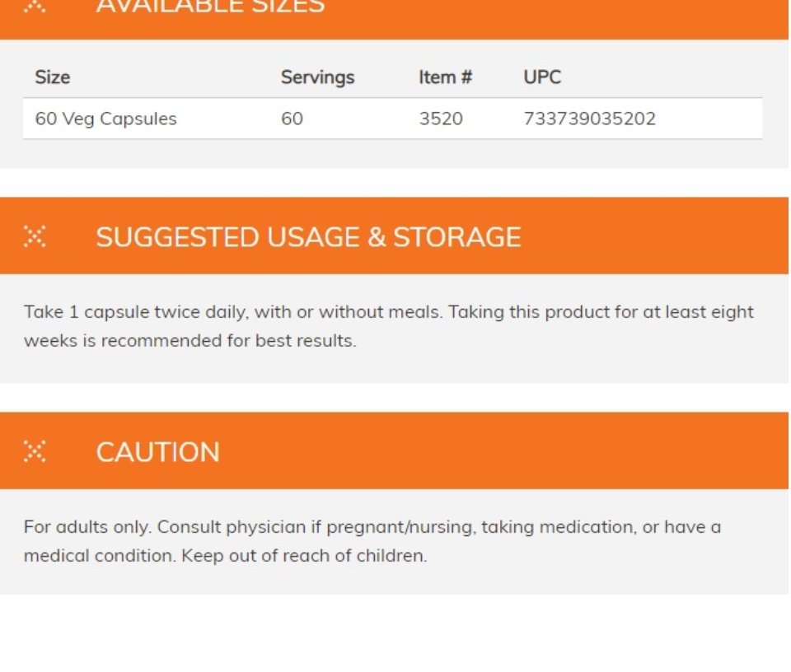
Task: Click the Available Sizes header icon
Action: click(35, 5)
